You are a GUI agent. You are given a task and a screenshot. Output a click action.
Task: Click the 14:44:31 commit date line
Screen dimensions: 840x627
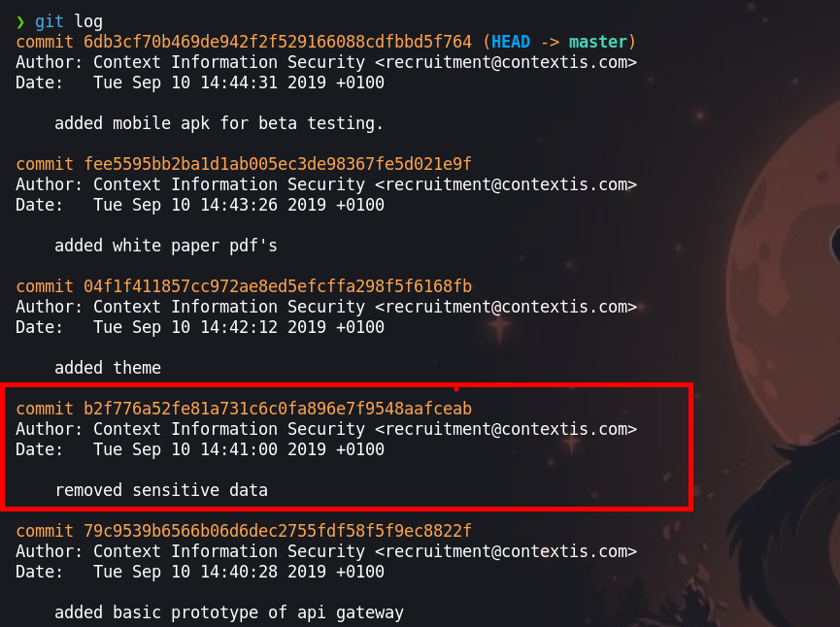point(238,82)
